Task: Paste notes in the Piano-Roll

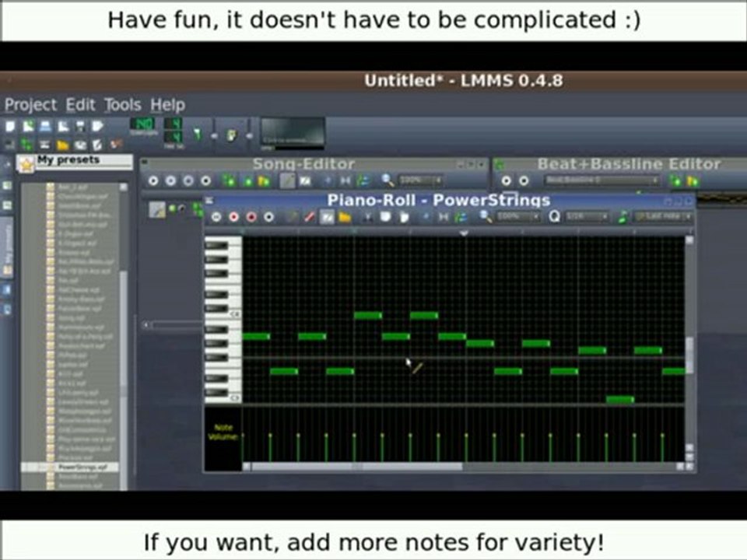Action: (x=403, y=217)
